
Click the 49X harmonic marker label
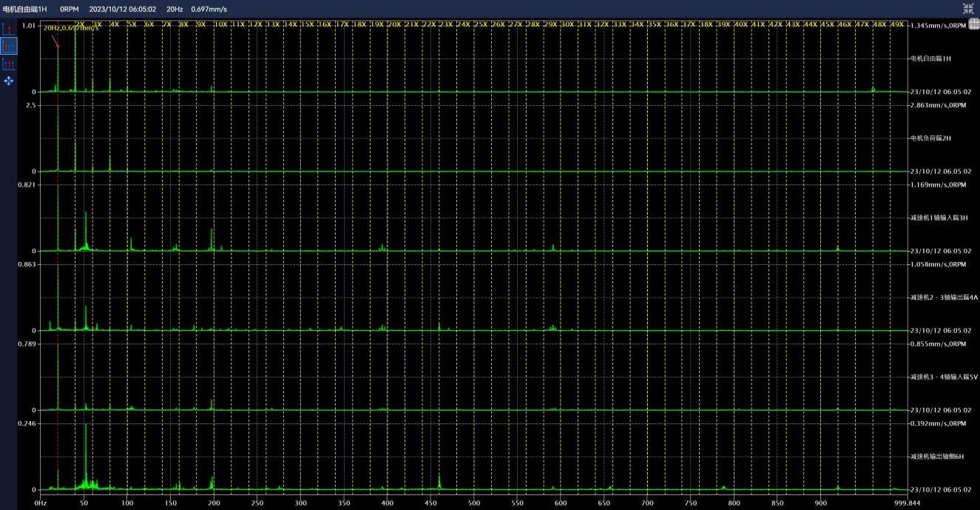click(896, 24)
